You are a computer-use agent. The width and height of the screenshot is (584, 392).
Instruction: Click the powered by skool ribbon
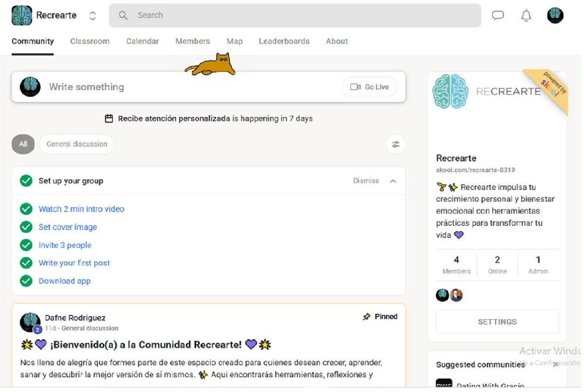[x=551, y=87]
